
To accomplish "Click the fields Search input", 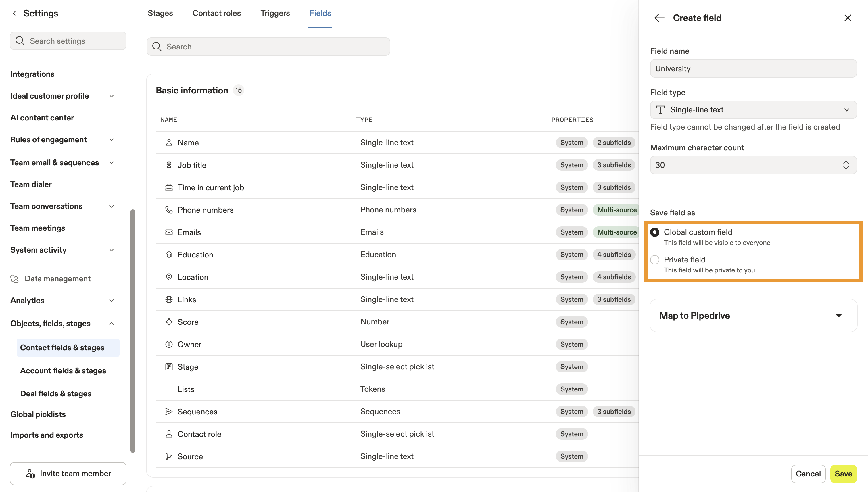I will [x=268, y=47].
